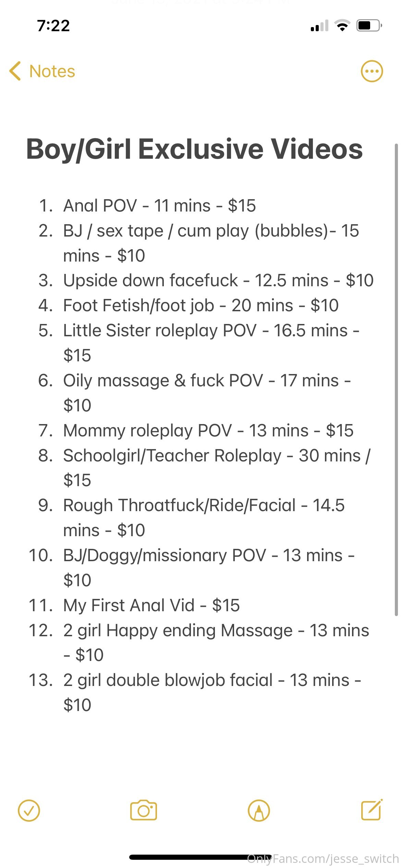The image size is (401, 868).
Task: Go back via the Notes label
Action: [x=52, y=71]
